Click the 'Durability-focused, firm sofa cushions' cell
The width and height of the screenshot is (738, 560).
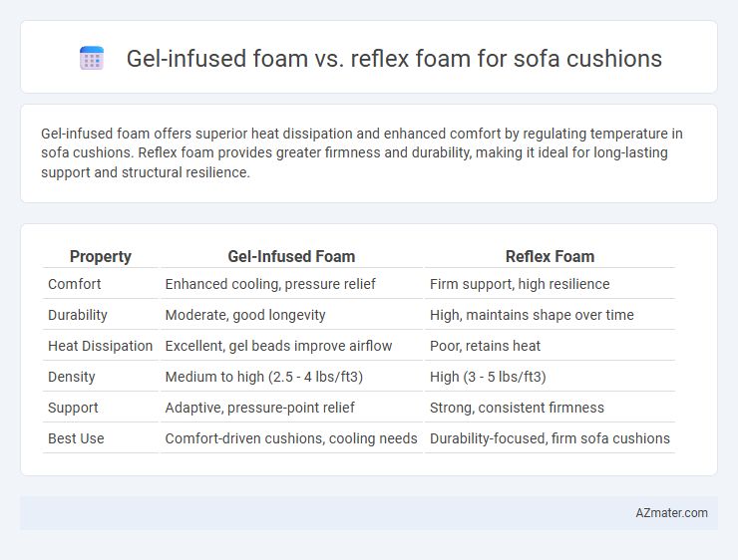pos(550,438)
